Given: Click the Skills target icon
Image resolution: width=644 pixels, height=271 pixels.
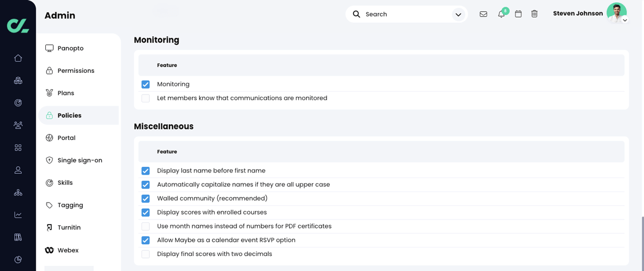Looking at the screenshot, I should pyautogui.click(x=49, y=183).
